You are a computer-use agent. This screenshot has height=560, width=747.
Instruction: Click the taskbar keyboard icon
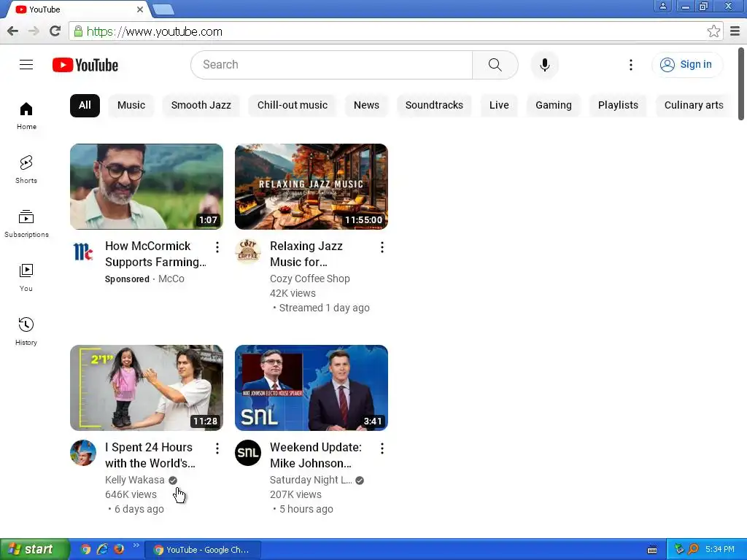click(x=652, y=550)
